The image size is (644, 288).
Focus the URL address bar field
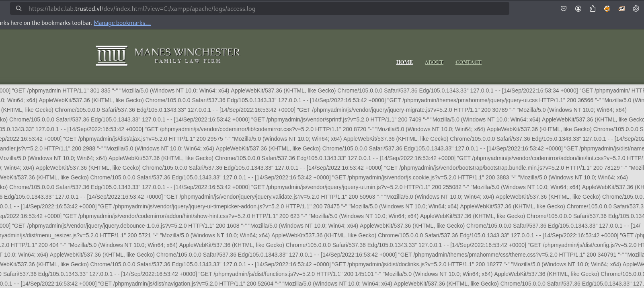(265, 8)
